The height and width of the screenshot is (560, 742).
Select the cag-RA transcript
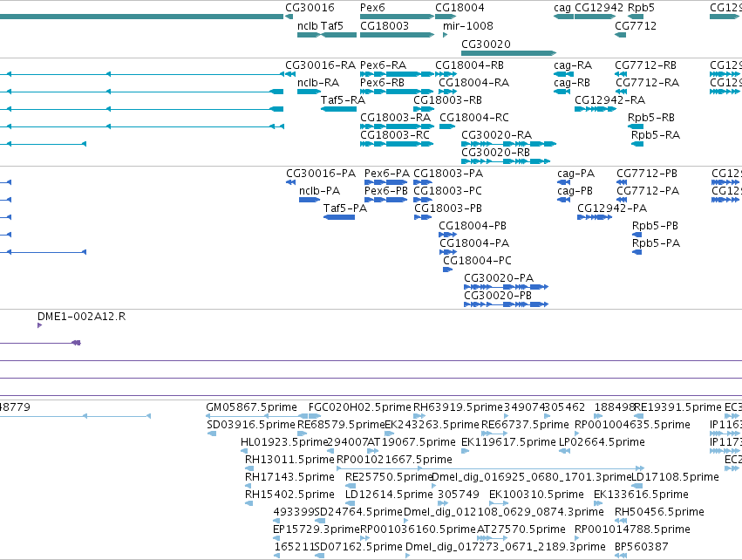563,74
